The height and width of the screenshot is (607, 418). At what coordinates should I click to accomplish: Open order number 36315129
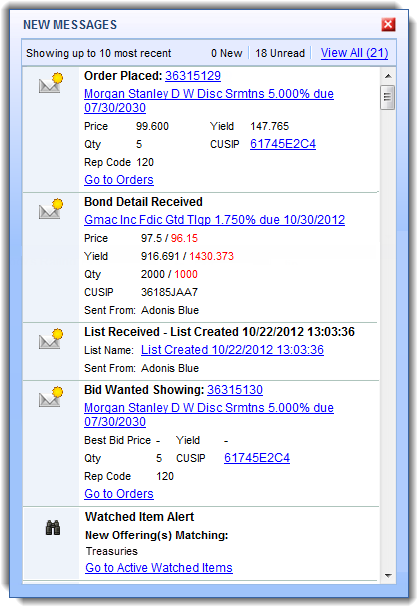tap(193, 76)
